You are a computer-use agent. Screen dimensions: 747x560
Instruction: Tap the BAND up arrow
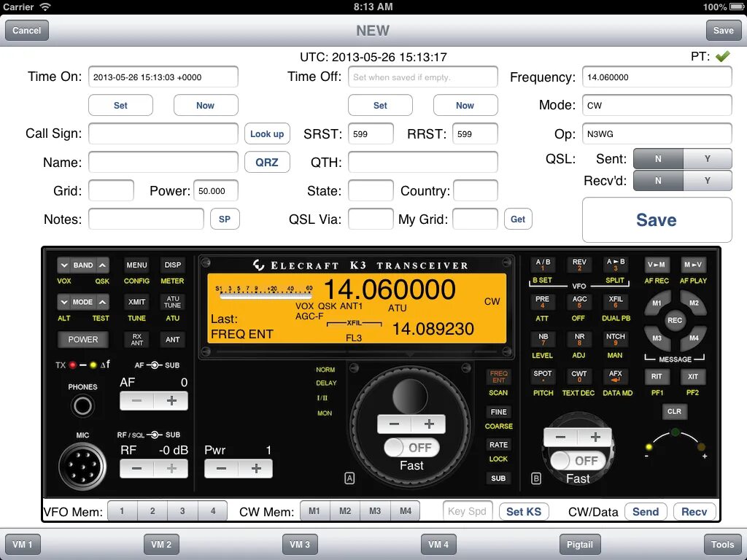pos(102,265)
